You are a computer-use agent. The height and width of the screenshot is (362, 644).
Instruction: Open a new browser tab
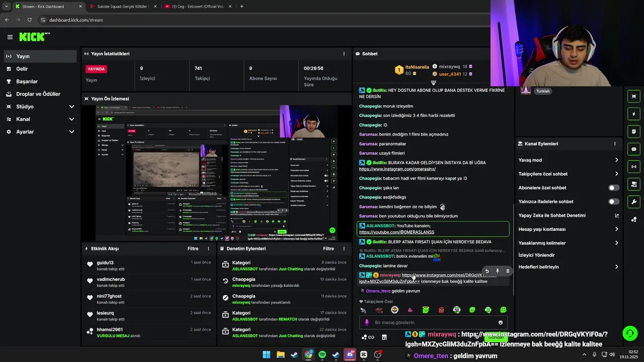coord(242,7)
